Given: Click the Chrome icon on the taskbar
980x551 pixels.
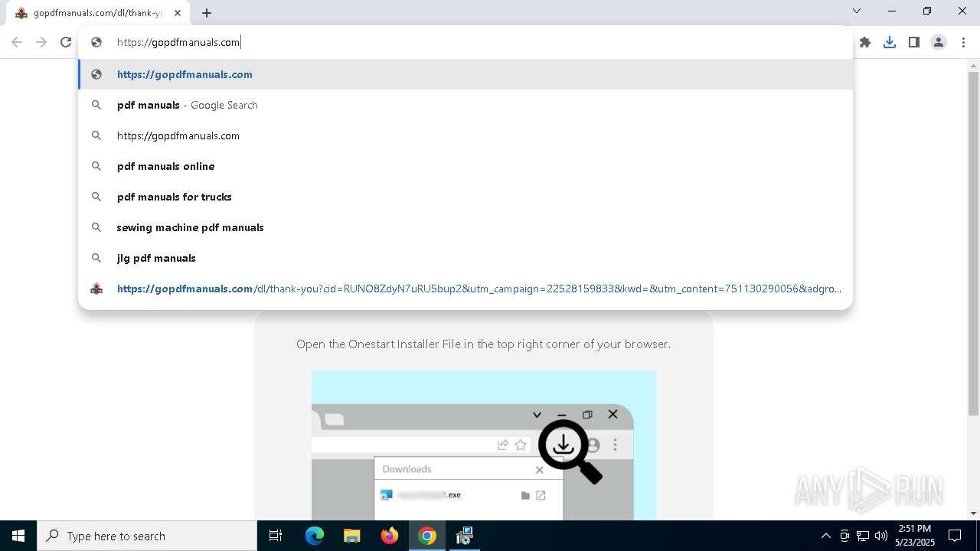Looking at the screenshot, I should coord(427,536).
